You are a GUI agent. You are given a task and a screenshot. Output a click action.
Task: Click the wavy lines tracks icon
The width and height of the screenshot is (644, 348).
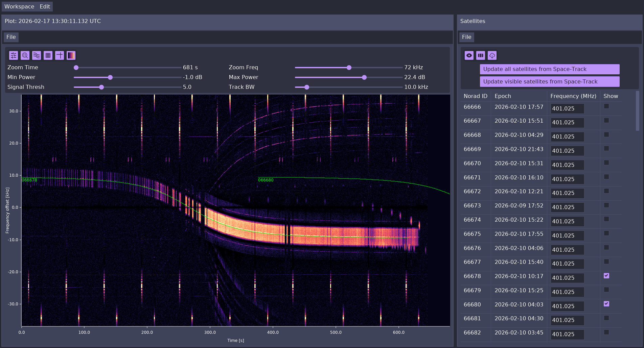click(x=37, y=55)
